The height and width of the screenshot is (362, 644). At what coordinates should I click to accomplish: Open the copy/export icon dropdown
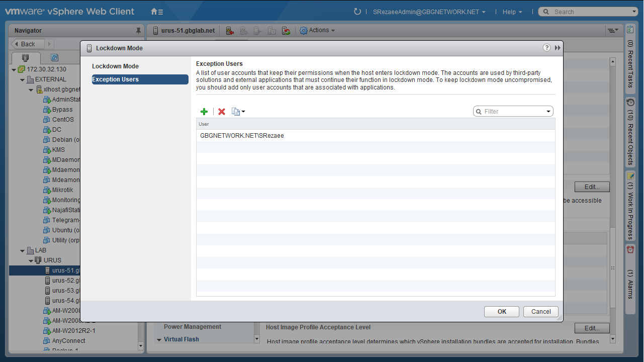click(x=238, y=112)
